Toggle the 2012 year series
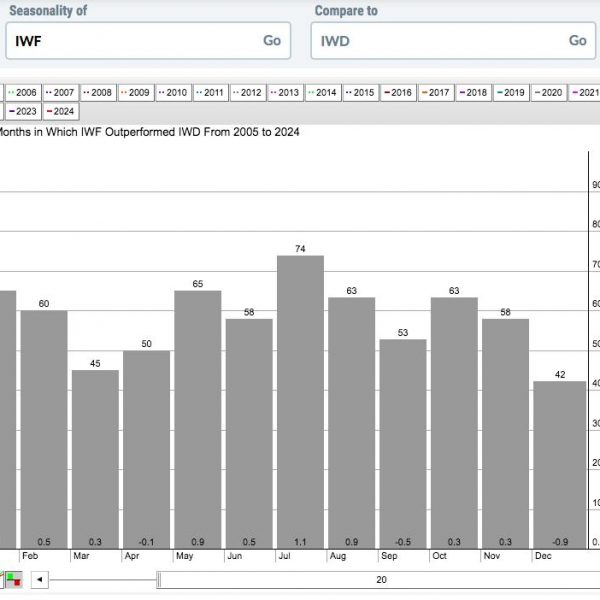This screenshot has width=600, height=600. [248, 93]
